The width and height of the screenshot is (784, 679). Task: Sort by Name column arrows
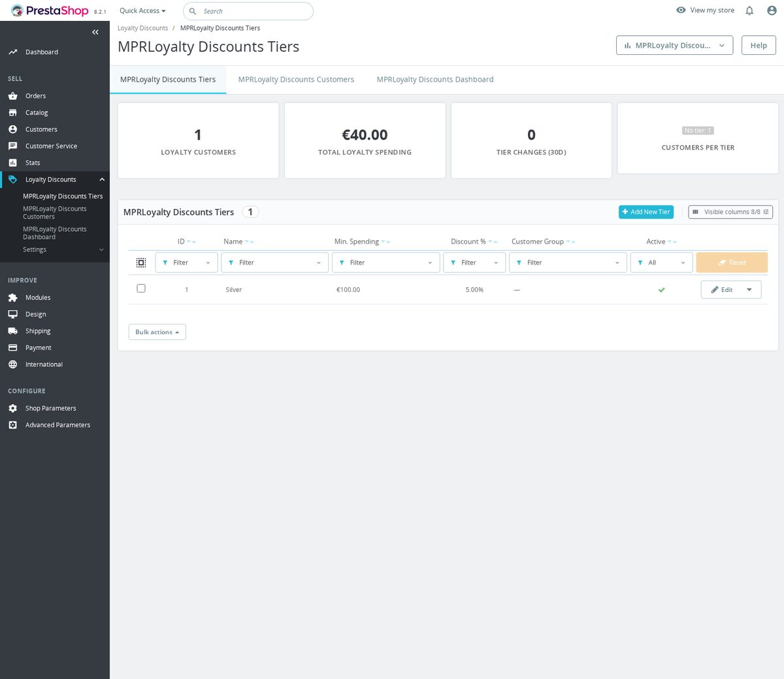tap(249, 242)
